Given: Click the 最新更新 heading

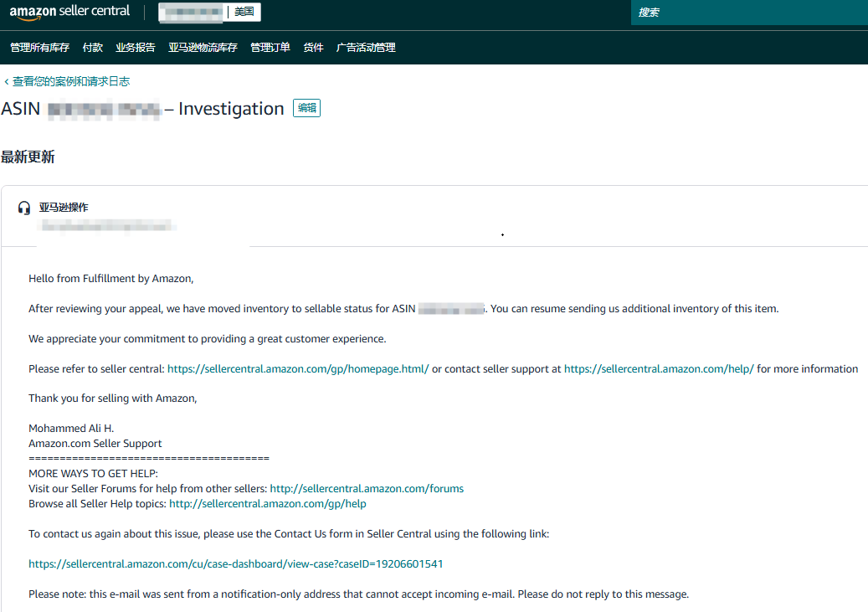Looking at the screenshot, I should pos(28,157).
